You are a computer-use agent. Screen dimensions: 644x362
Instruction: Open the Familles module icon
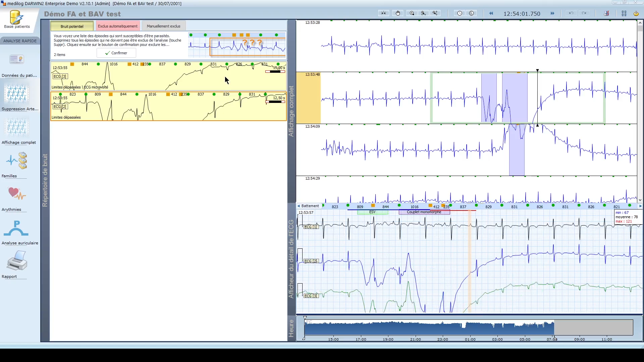(17, 161)
